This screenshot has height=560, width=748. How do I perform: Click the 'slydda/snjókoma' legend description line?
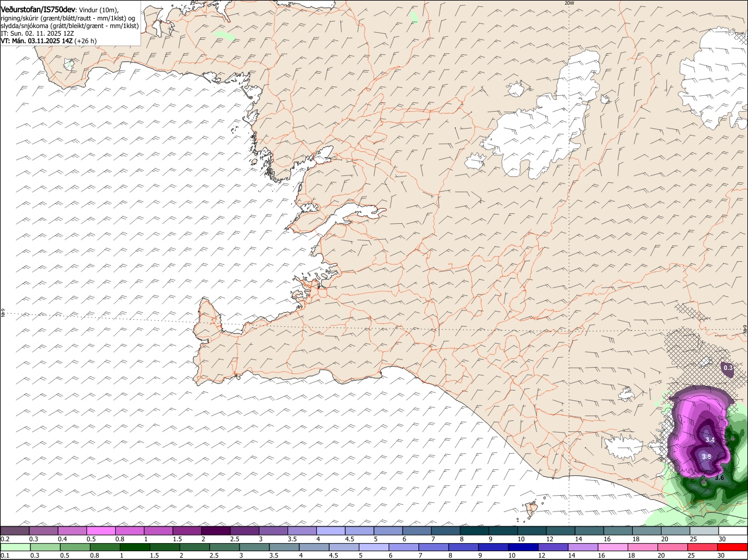click(x=70, y=26)
